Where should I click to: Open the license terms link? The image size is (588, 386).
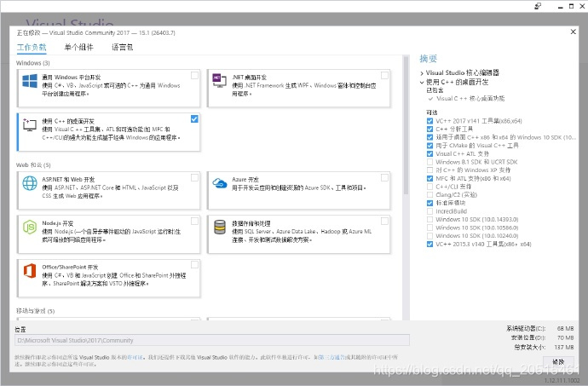coord(135,358)
